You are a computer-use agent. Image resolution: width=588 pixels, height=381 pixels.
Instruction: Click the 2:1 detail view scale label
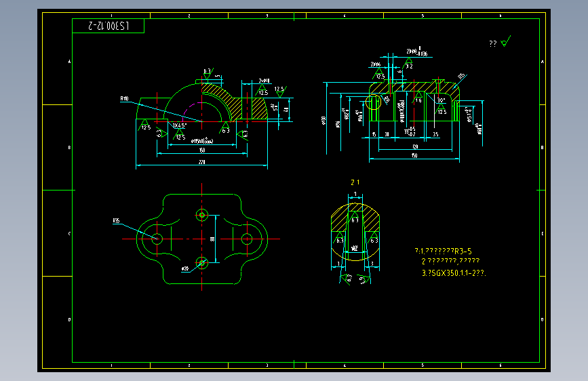click(x=355, y=182)
